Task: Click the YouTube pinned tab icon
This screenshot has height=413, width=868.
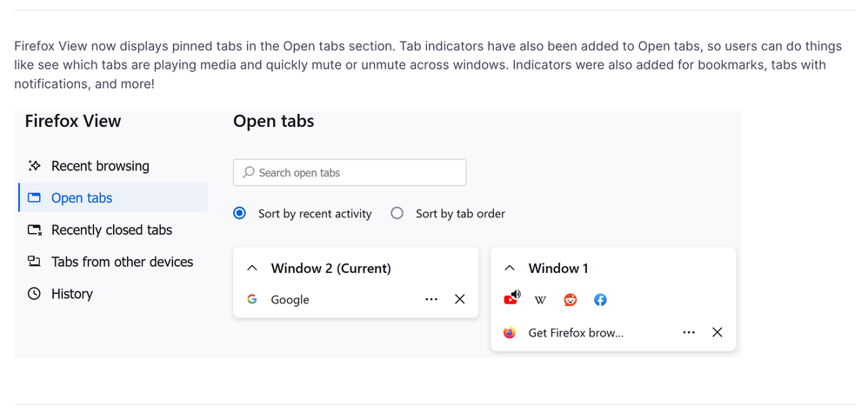Action: [x=511, y=299]
